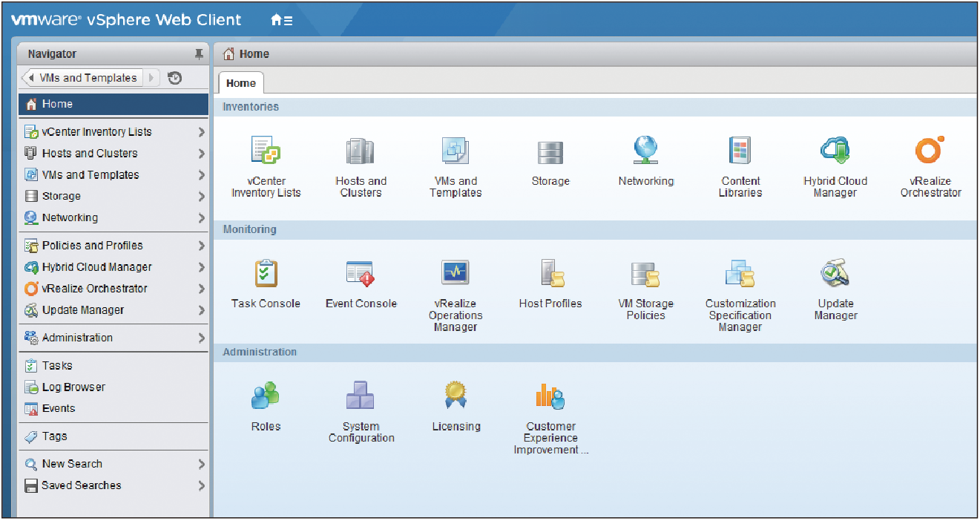Expand Hybrid Cloud Manager chevron in Navigator
The width and height of the screenshot is (980, 521).
pyautogui.click(x=201, y=268)
